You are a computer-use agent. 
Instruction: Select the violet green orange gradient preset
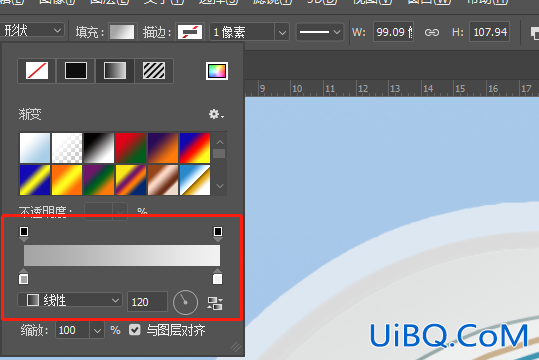tap(99, 180)
